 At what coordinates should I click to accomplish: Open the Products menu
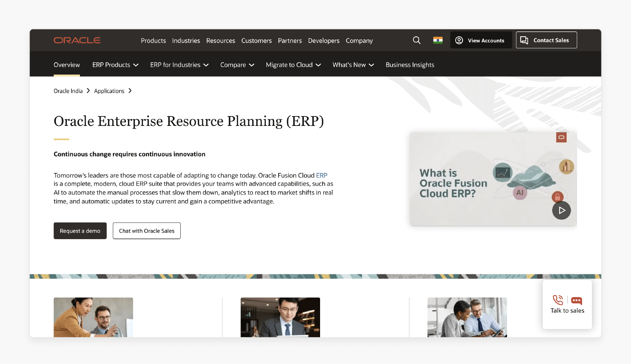click(x=153, y=40)
